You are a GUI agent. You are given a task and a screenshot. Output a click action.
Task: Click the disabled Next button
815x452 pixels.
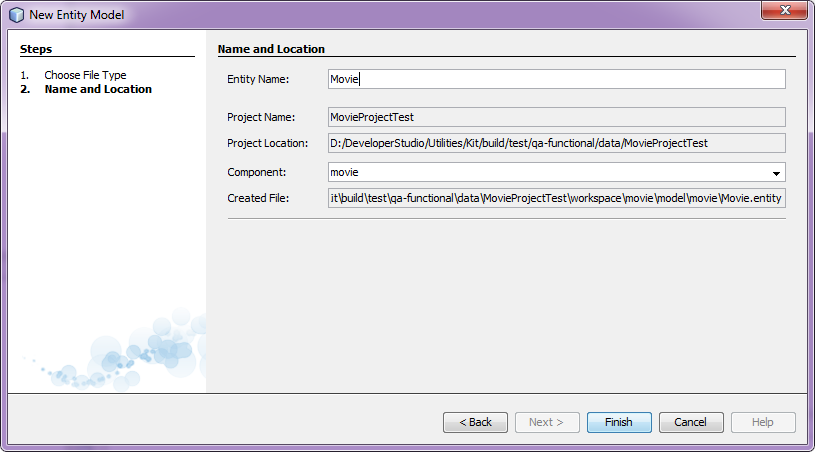pyautogui.click(x=547, y=422)
